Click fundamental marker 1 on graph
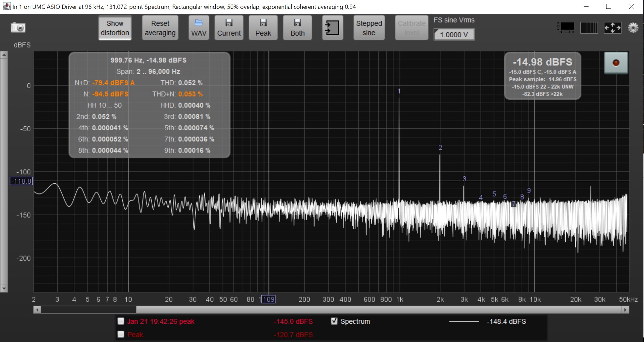Viewport: 644px width, 342px height. tap(399, 91)
